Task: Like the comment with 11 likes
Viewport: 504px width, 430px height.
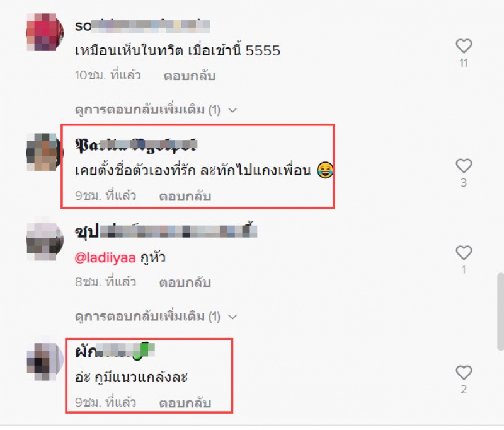Action: click(464, 46)
